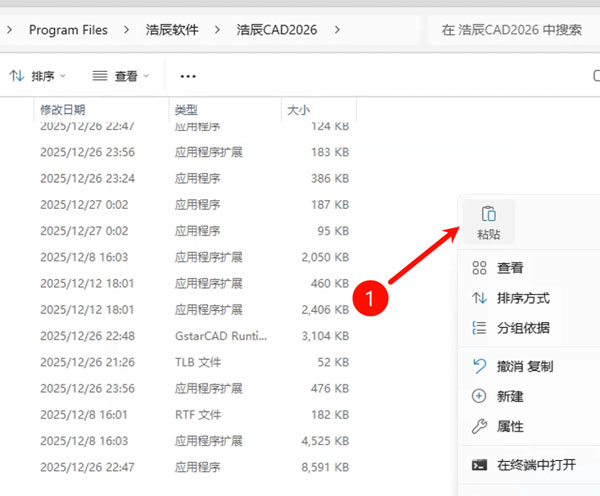Click the 浩辰CAD2026 breadcrumb segment
Viewport: 600px width, 496px height.
277,30
